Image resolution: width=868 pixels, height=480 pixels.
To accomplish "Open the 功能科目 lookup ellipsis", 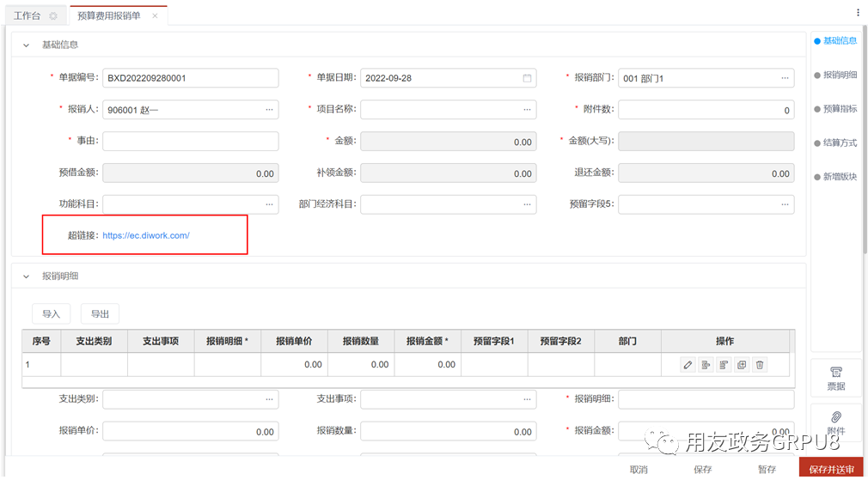I will coord(269,204).
